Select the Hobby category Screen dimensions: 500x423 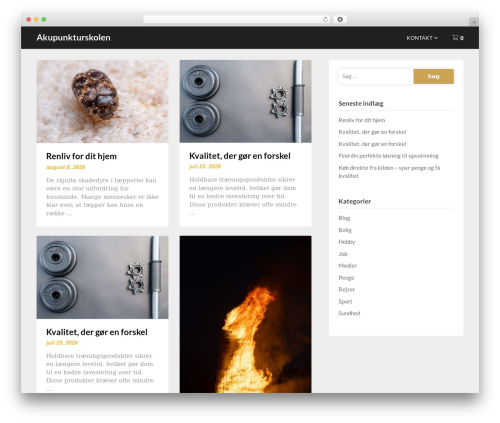point(347,242)
